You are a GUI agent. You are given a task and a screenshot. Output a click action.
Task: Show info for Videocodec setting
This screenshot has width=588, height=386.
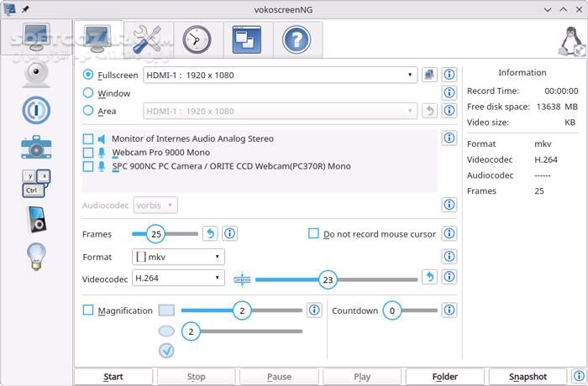point(449,277)
